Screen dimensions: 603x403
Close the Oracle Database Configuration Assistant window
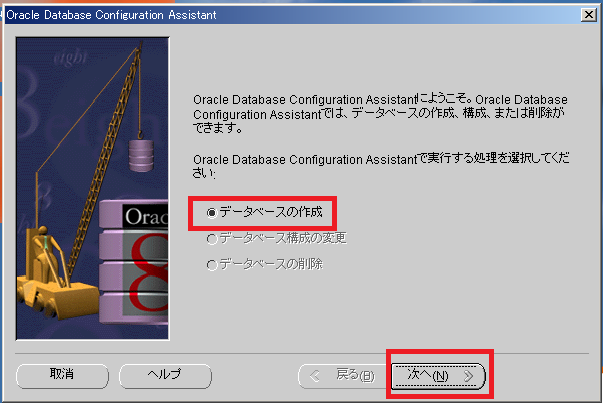tap(588, 15)
